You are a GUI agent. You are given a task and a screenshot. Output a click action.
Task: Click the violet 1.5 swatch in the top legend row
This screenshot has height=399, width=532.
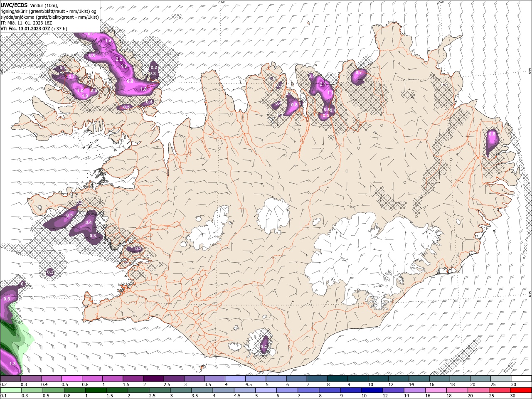[133, 379]
